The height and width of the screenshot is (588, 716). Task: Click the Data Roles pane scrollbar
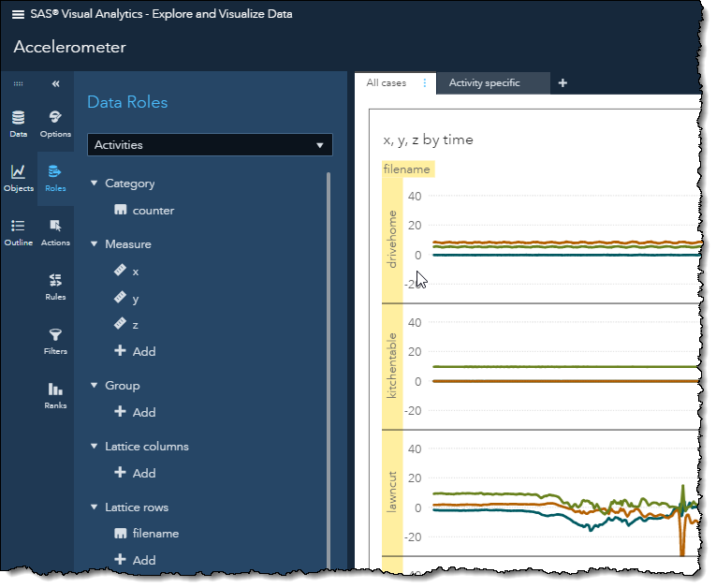tap(329, 369)
